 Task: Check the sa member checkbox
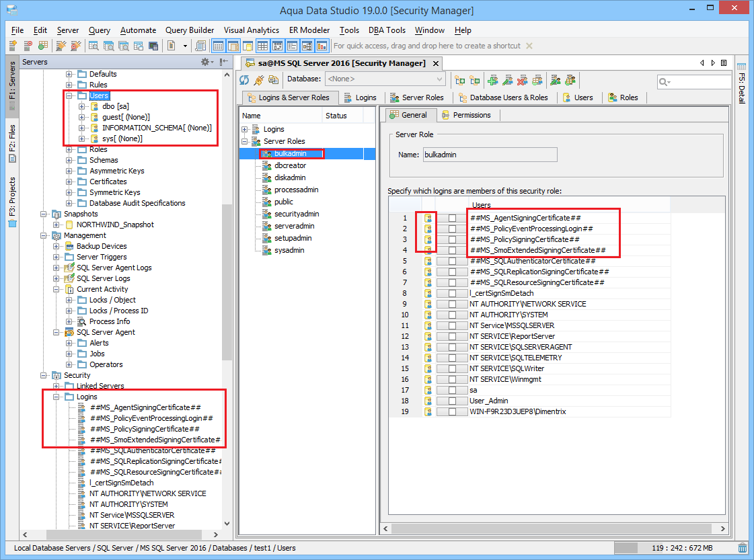[452, 391]
